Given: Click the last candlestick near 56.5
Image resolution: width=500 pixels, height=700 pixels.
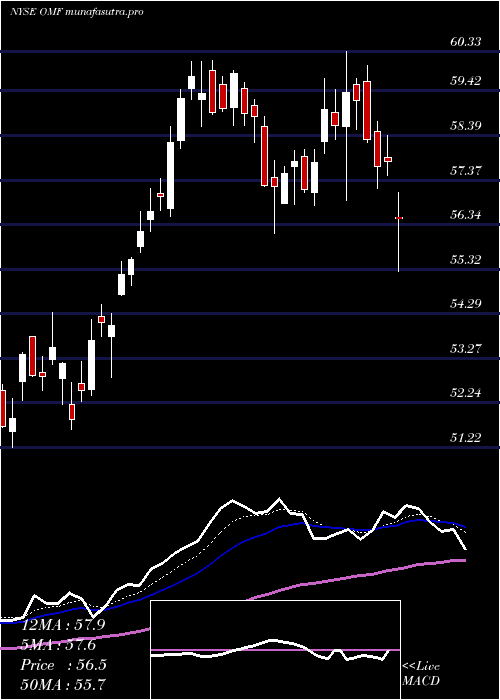Looking at the screenshot, I should click(x=399, y=232).
